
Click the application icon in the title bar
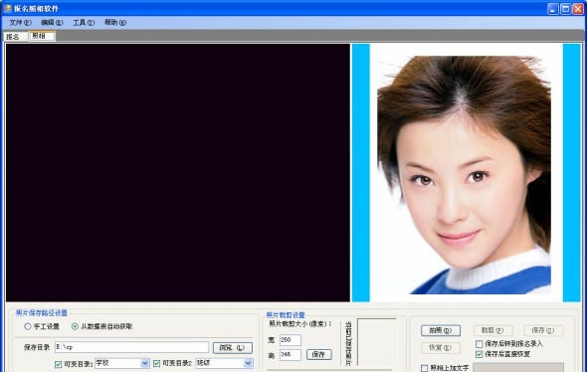(x=7, y=8)
